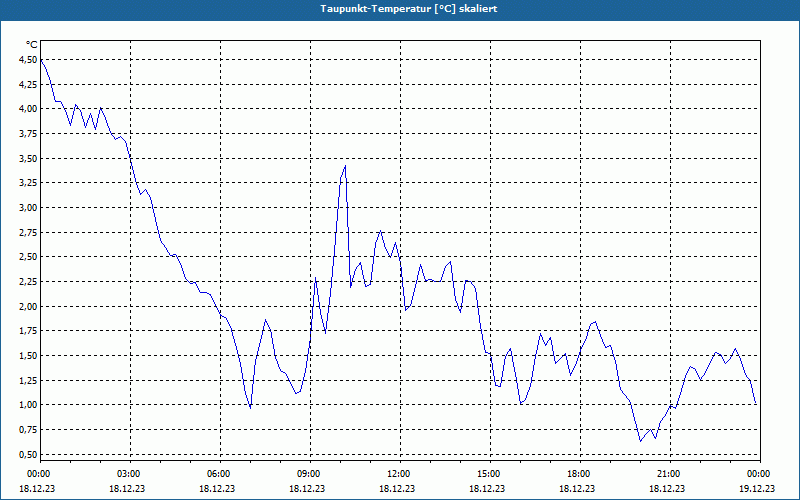Click the "4,00" y-axis label
Viewport: 800px width, 500px height.
tap(28, 109)
